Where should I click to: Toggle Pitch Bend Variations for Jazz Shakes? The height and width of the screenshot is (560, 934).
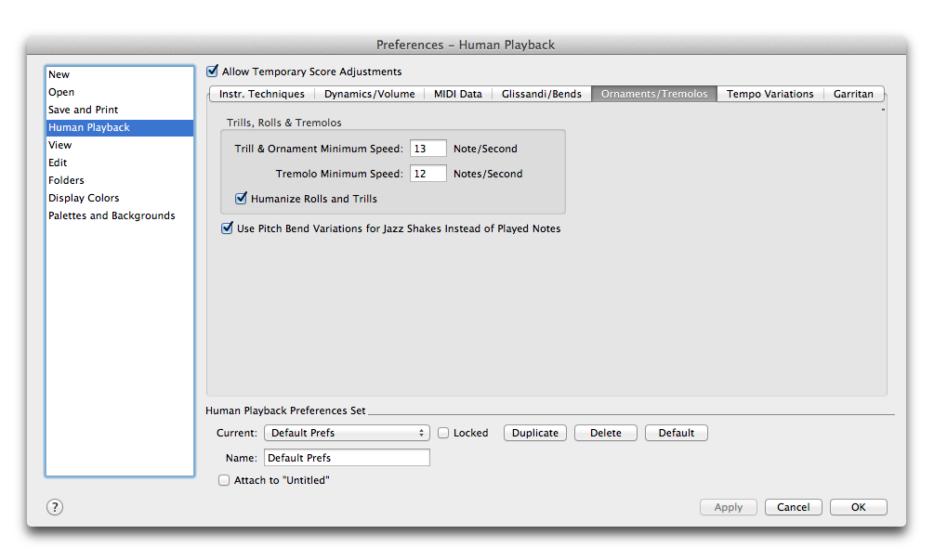[x=228, y=228]
